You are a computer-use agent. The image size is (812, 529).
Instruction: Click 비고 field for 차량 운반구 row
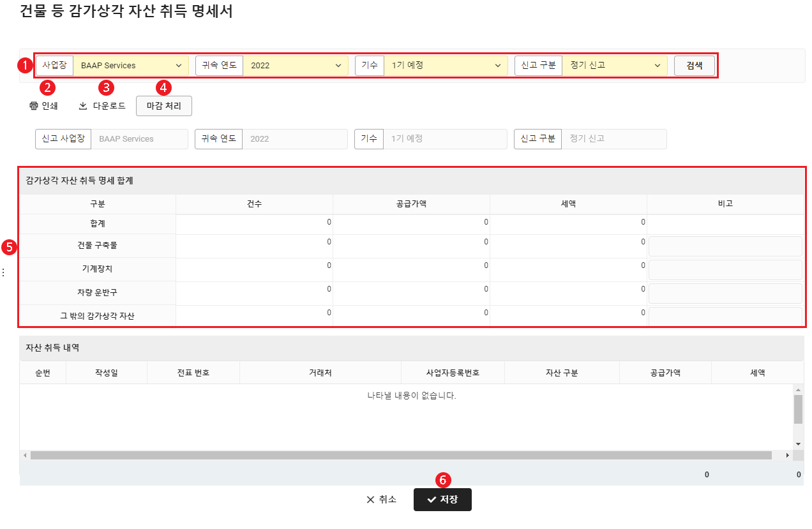point(725,294)
